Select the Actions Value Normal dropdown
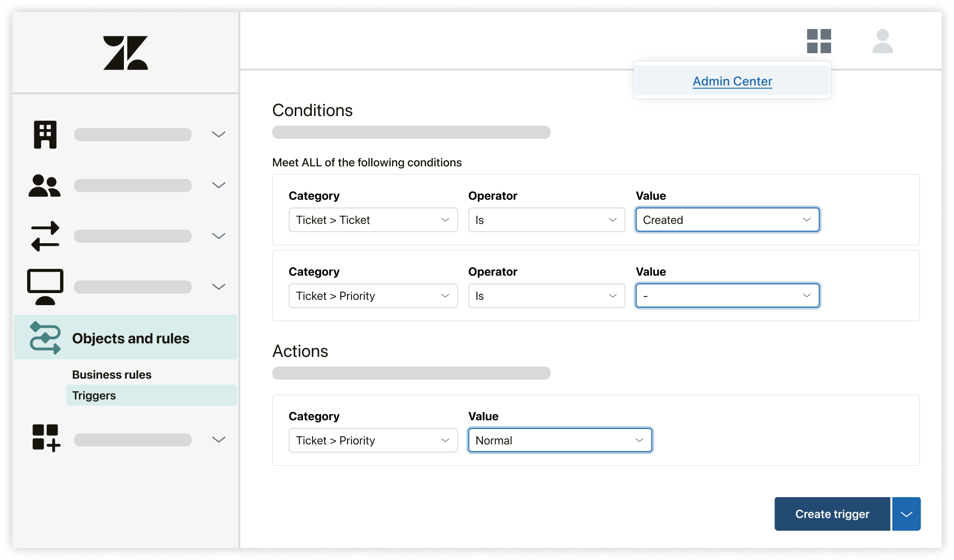The width and height of the screenshot is (954, 560). pos(559,440)
